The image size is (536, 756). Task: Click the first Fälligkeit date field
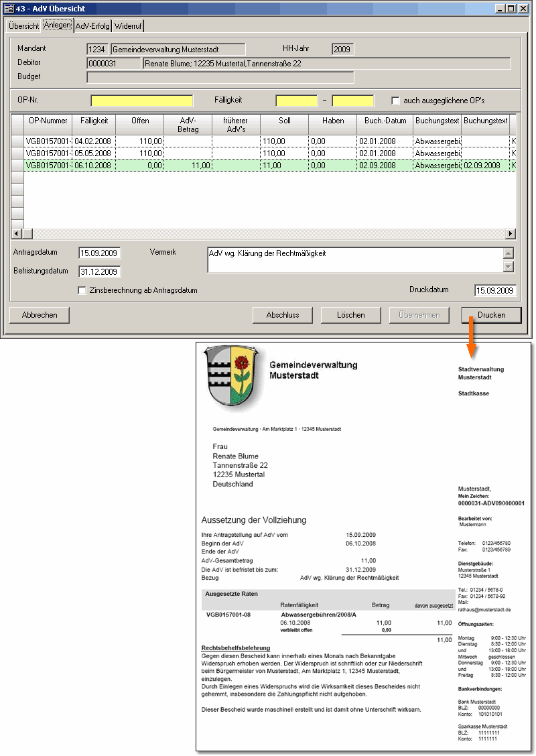tap(296, 101)
